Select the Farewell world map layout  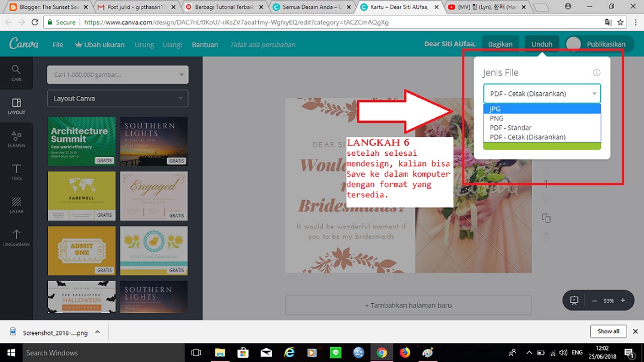[81, 195]
